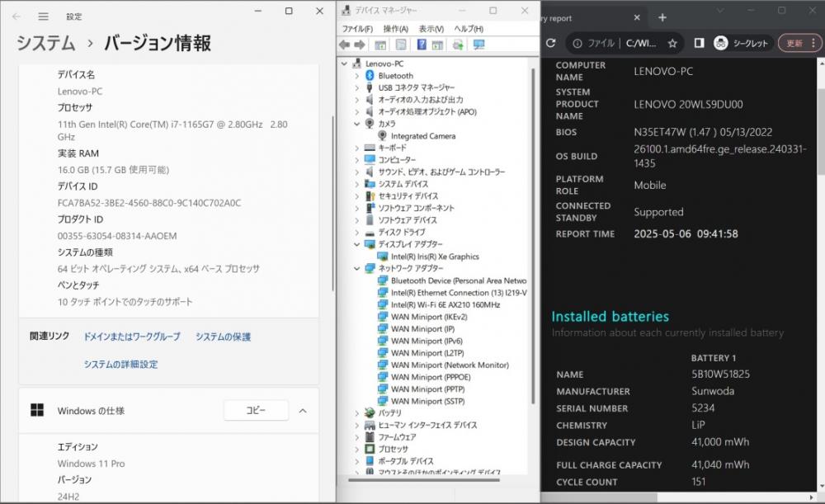This screenshot has height=504, width=825.
Task: Click the Installed batteries heading
Action: tap(610, 316)
